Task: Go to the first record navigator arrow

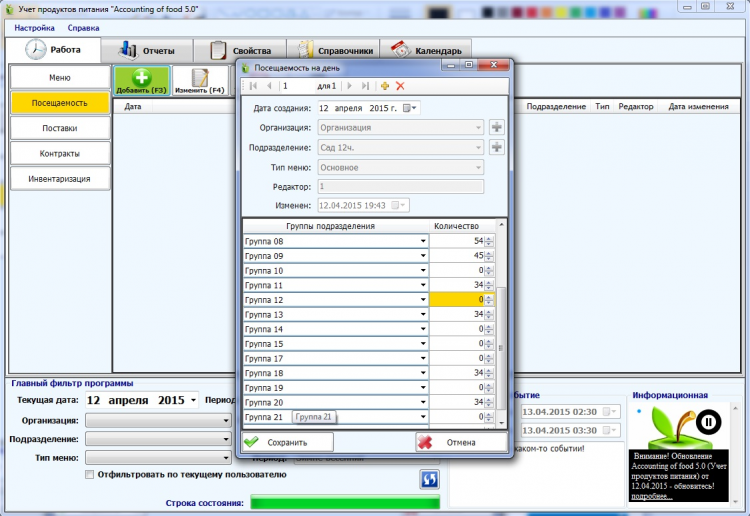Action: 254,86
